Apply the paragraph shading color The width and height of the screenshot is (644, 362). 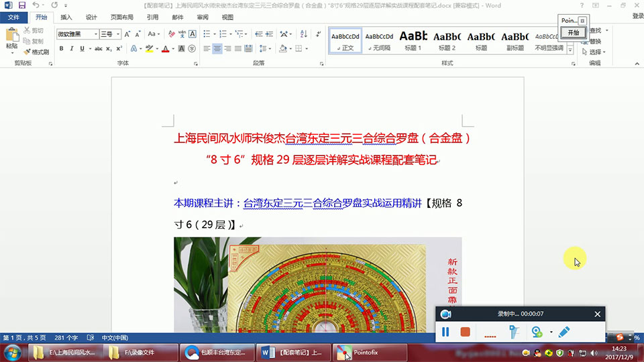coord(282,49)
